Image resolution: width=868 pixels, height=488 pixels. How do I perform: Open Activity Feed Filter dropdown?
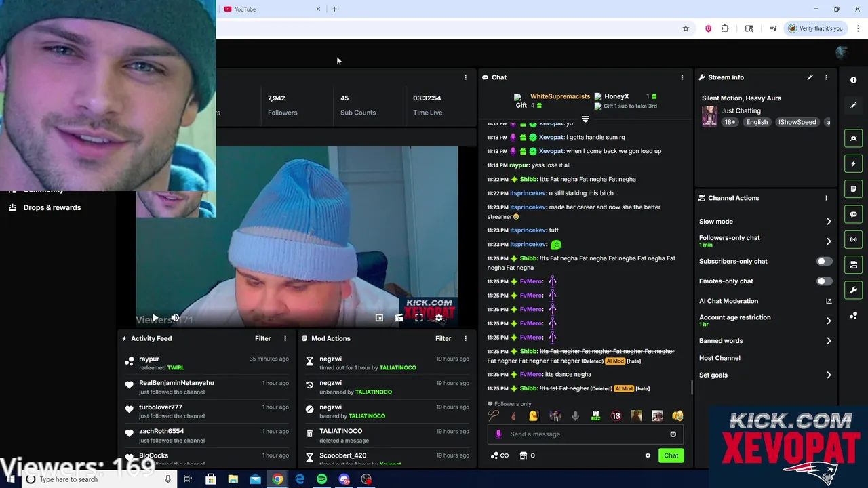[262, 338]
